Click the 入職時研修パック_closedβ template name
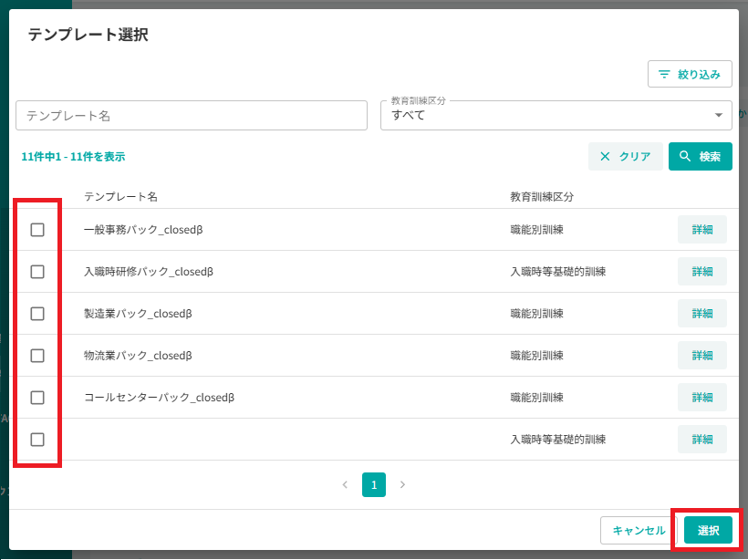Viewport: 748px width, 560px height. [149, 272]
